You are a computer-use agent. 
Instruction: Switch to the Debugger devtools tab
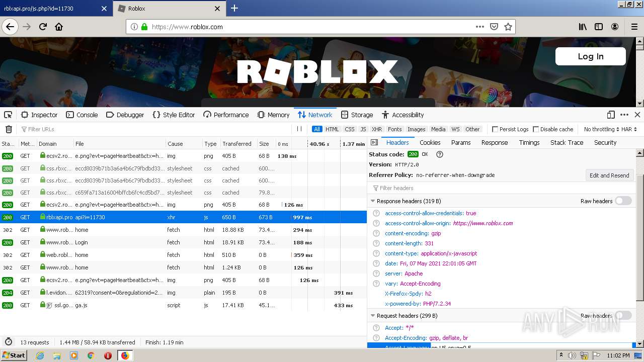point(125,115)
